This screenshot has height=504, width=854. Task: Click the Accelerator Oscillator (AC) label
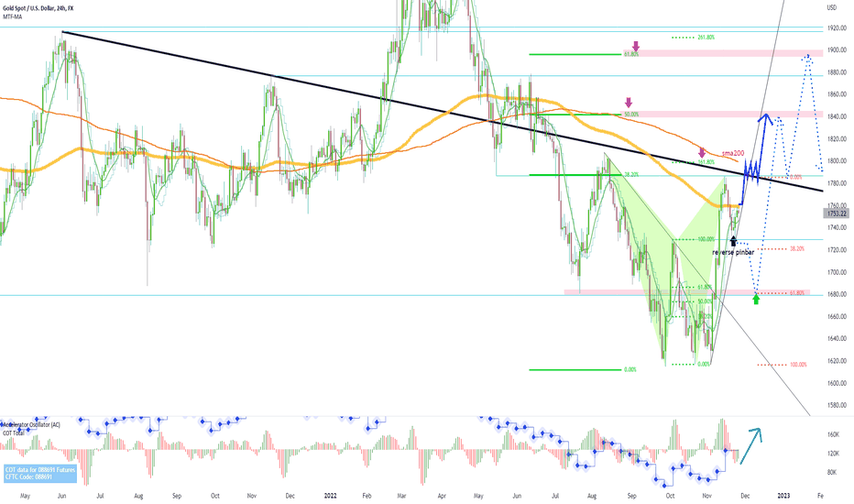click(31, 424)
